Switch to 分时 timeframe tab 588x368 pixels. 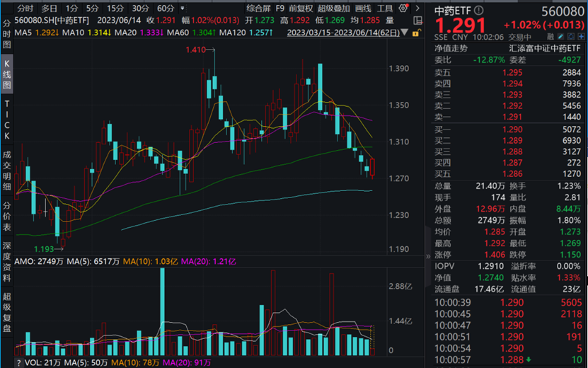25,8
